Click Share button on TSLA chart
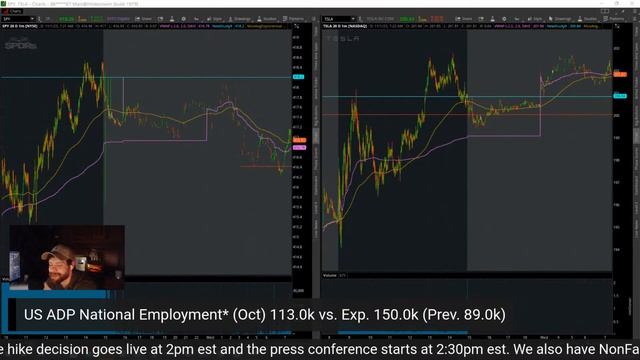The width and height of the screenshot is (640, 360). point(464,19)
